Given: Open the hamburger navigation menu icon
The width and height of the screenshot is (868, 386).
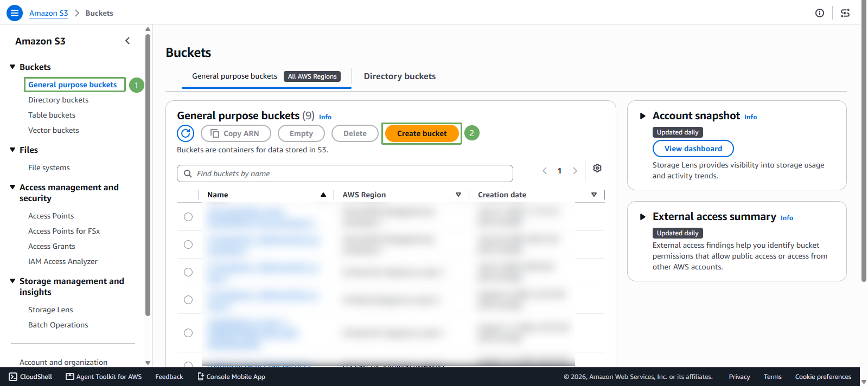Looking at the screenshot, I should pos(15,13).
